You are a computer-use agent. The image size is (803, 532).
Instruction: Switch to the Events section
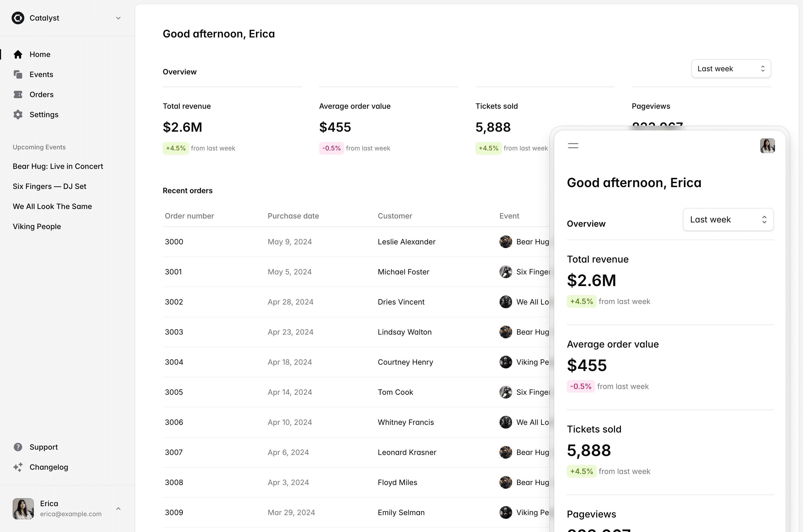coord(41,74)
